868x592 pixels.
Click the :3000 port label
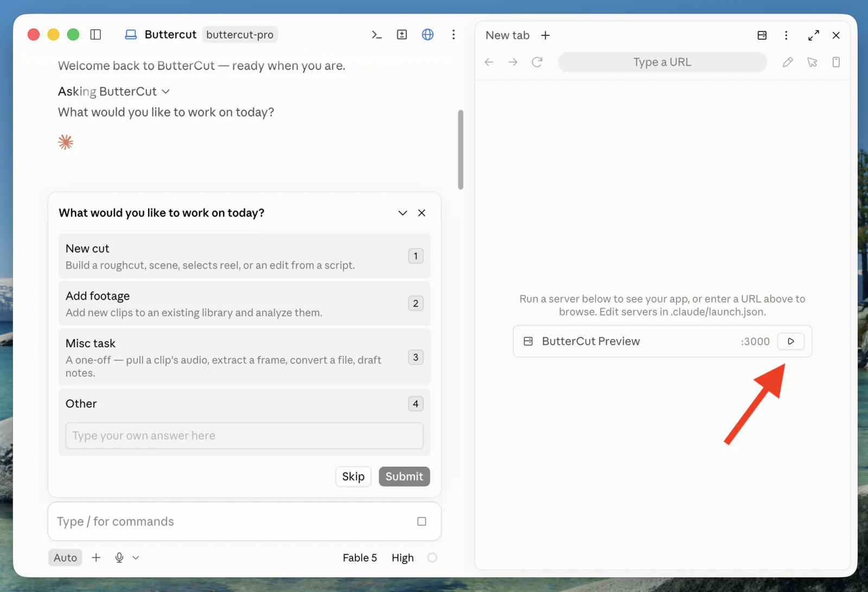(755, 341)
